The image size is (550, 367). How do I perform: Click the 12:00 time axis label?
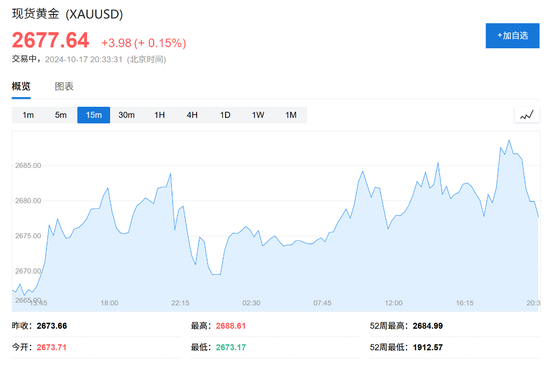(394, 303)
